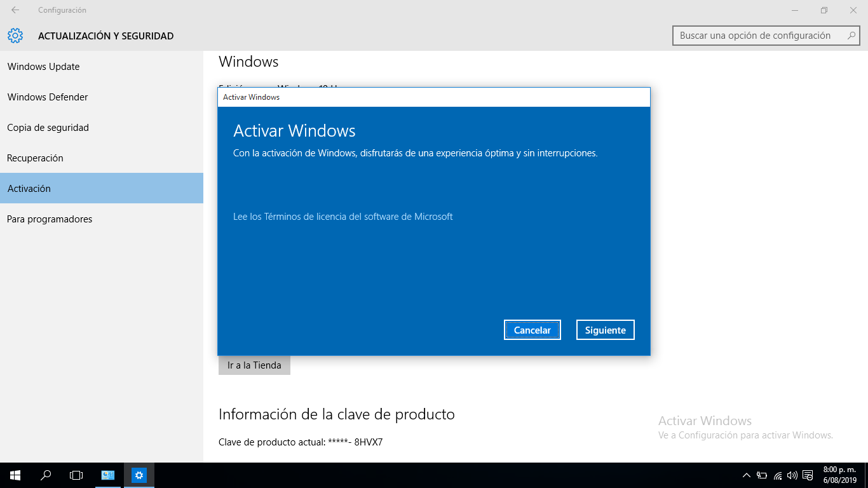Focus the Buscar una opción de configuración field

pos(766,36)
